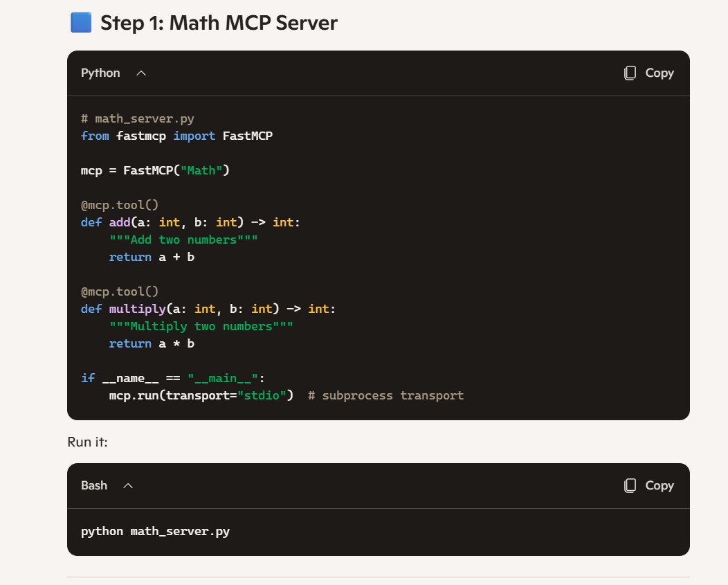Click the '# subprocess transport' comment

tap(386, 395)
